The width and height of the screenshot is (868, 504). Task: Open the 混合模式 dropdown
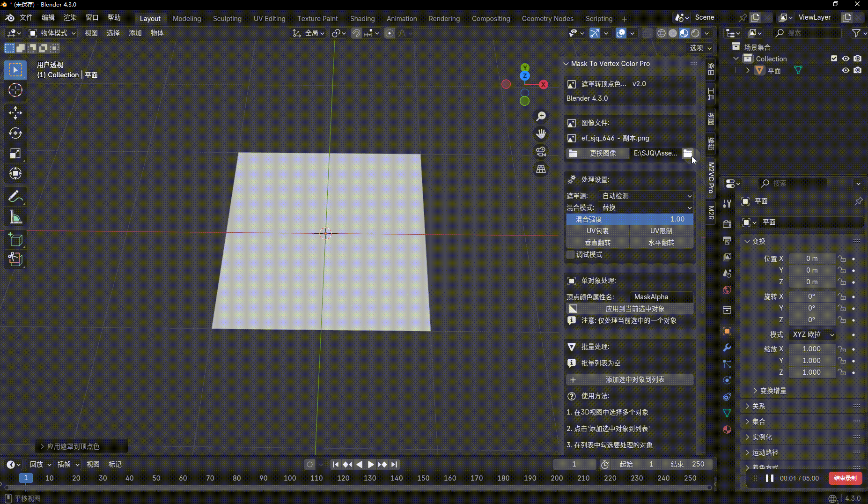pos(646,208)
